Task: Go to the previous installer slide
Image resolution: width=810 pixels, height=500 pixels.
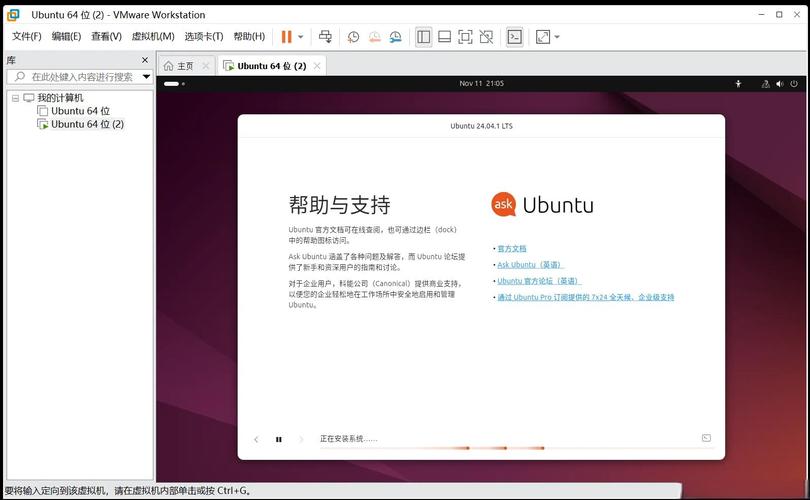Action: pyautogui.click(x=256, y=439)
